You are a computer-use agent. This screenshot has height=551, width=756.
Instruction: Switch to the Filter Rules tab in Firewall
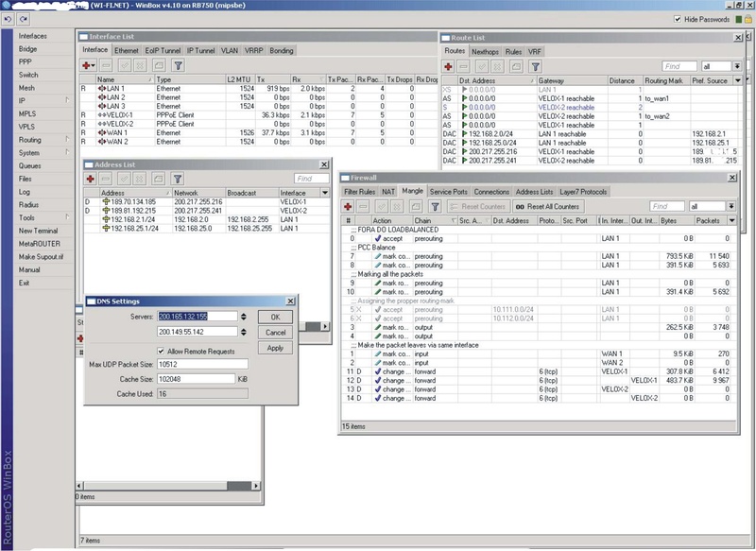pos(360,191)
